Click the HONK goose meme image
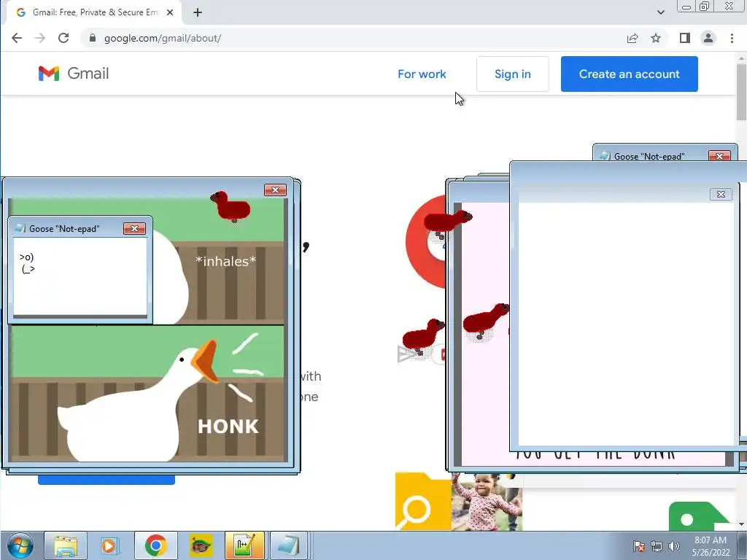The height and width of the screenshot is (560, 747). coord(147,393)
